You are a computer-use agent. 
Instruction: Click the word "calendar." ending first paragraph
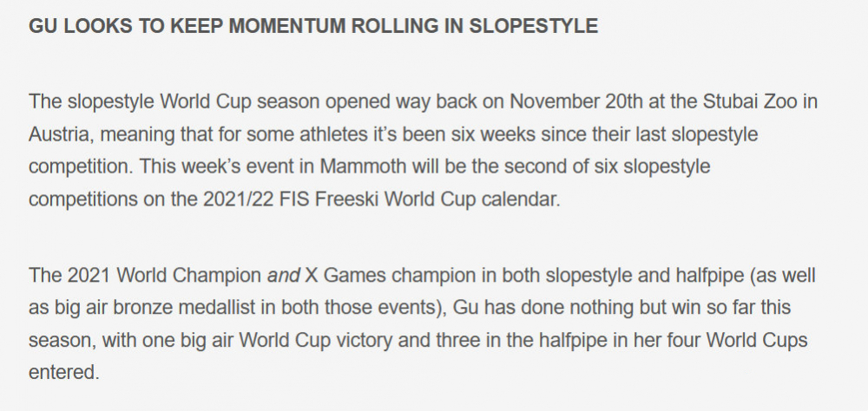click(521, 199)
